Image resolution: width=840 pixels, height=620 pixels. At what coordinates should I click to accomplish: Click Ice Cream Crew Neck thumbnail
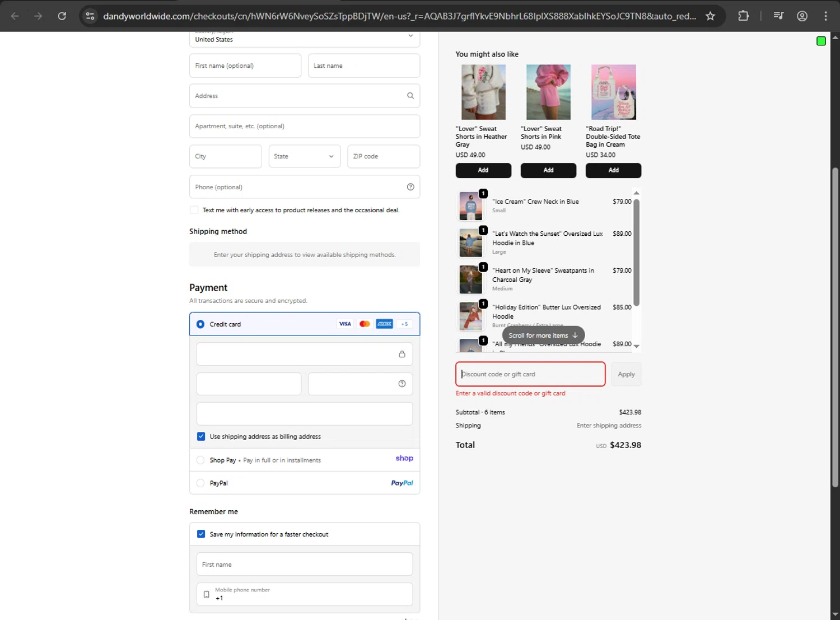(x=470, y=206)
